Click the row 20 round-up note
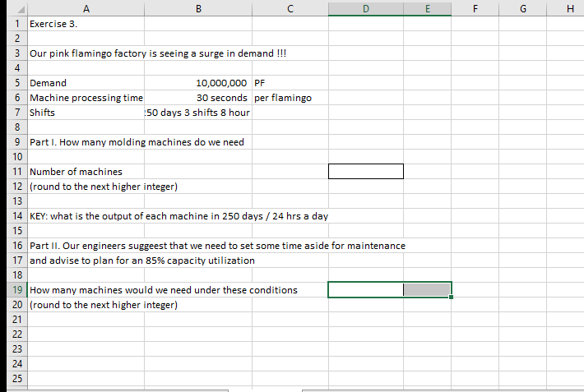 (104, 305)
